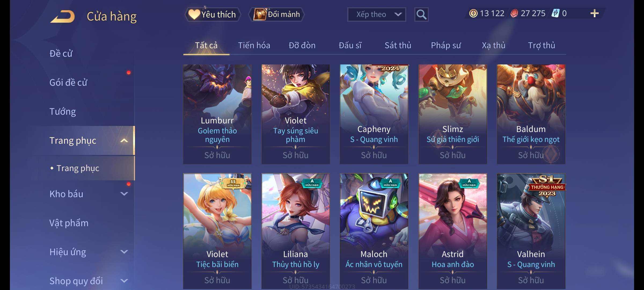
Task: Expand the Kho báu sidebar section
Action: (x=124, y=194)
